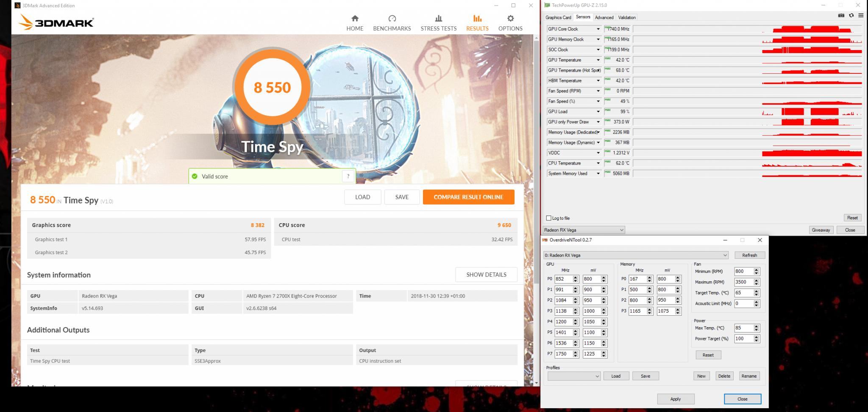
Task: Open the Home section in 3DMark
Action: 355,23
